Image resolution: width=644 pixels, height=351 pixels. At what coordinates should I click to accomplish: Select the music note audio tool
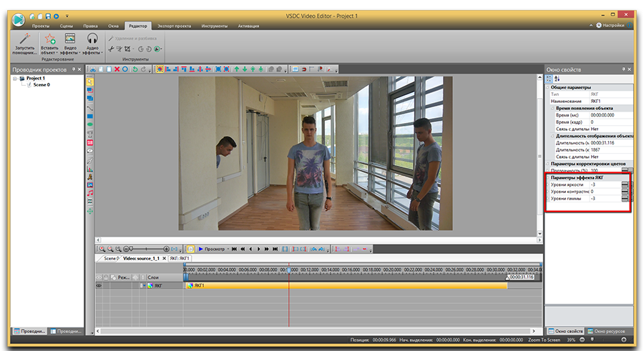(x=90, y=193)
